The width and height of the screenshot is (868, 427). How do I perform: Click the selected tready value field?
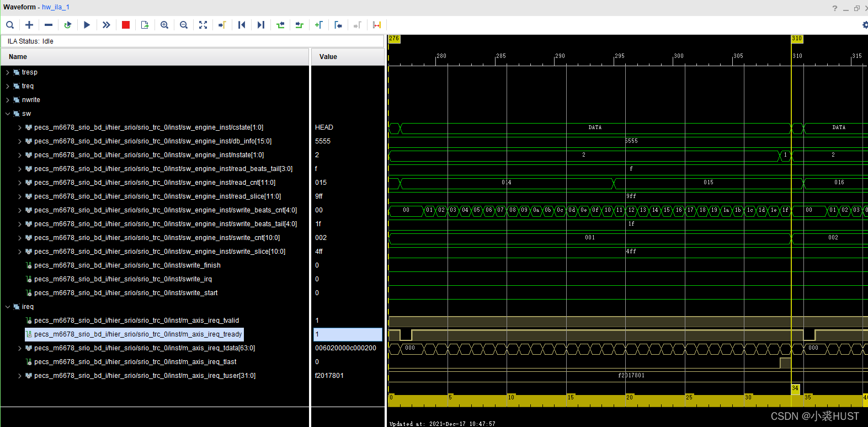coord(348,334)
